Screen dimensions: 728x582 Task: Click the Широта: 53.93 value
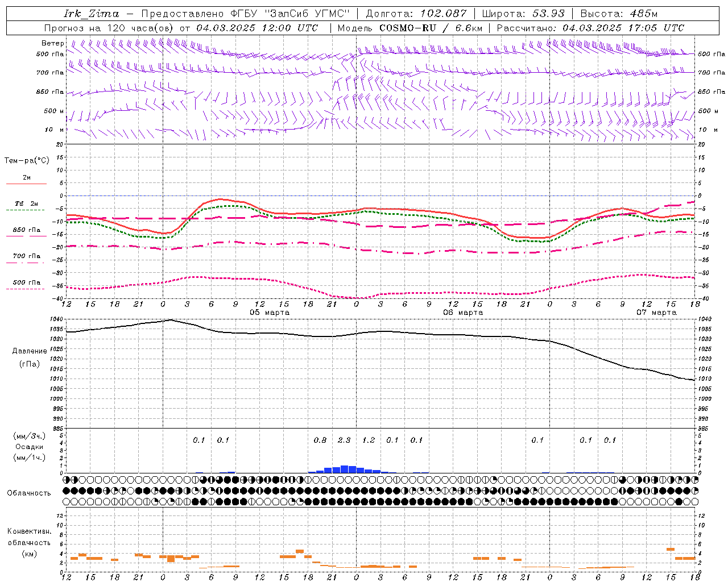click(523, 14)
